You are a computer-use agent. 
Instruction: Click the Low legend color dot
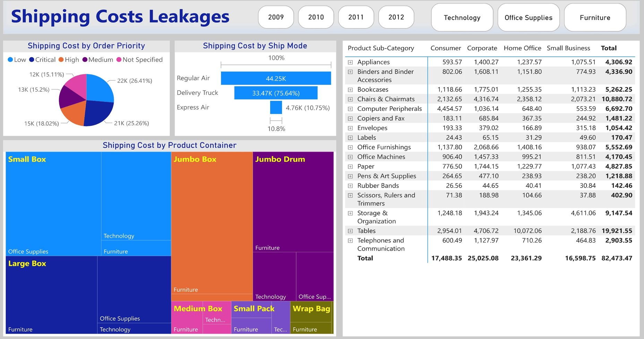coord(10,60)
